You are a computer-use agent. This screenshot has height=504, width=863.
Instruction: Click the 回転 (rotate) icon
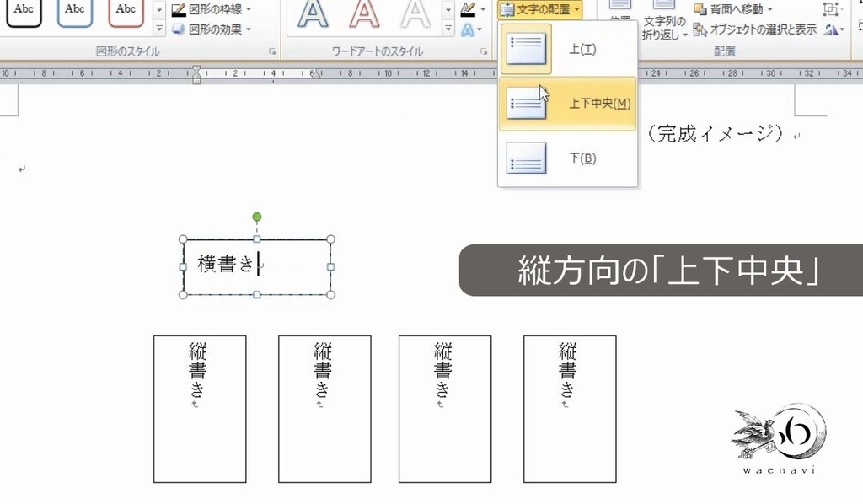(832, 29)
